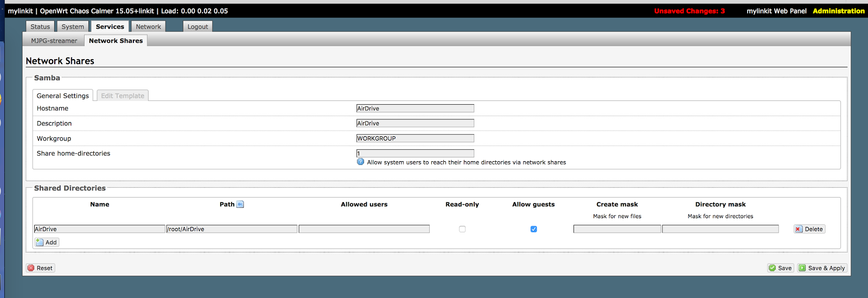Click the Description input field

(415, 123)
